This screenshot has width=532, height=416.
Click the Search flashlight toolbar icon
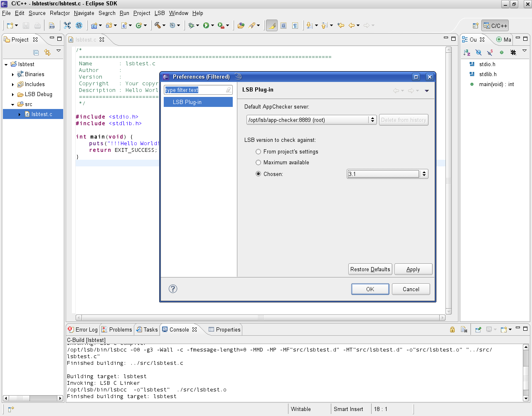252,25
